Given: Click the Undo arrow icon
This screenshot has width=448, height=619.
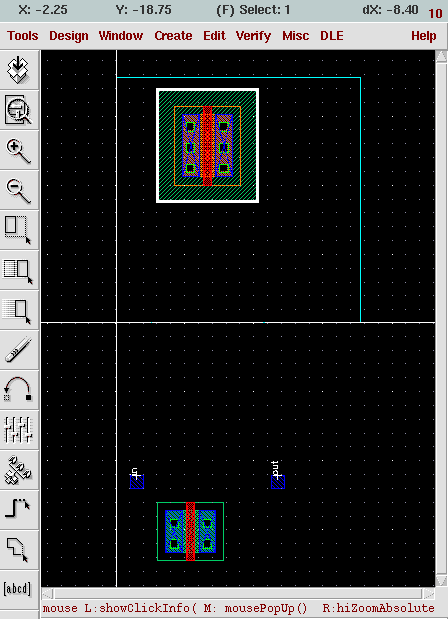Looking at the screenshot, I should coord(19,390).
